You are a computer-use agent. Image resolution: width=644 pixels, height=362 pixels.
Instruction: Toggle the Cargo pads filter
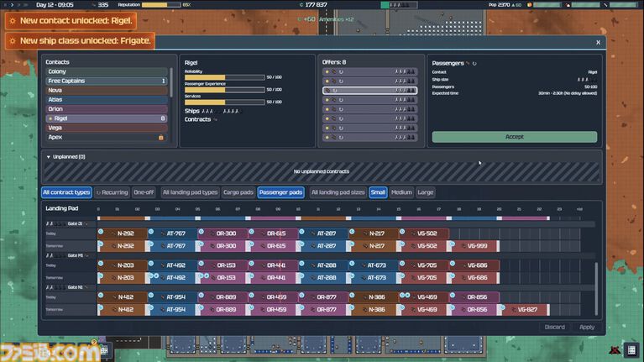click(x=238, y=192)
